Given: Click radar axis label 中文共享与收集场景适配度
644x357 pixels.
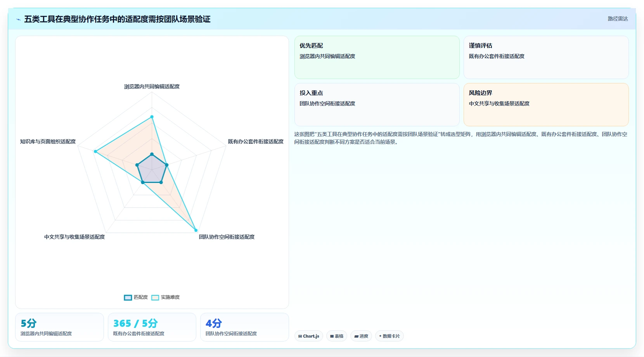Looking at the screenshot, I should (x=74, y=237).
